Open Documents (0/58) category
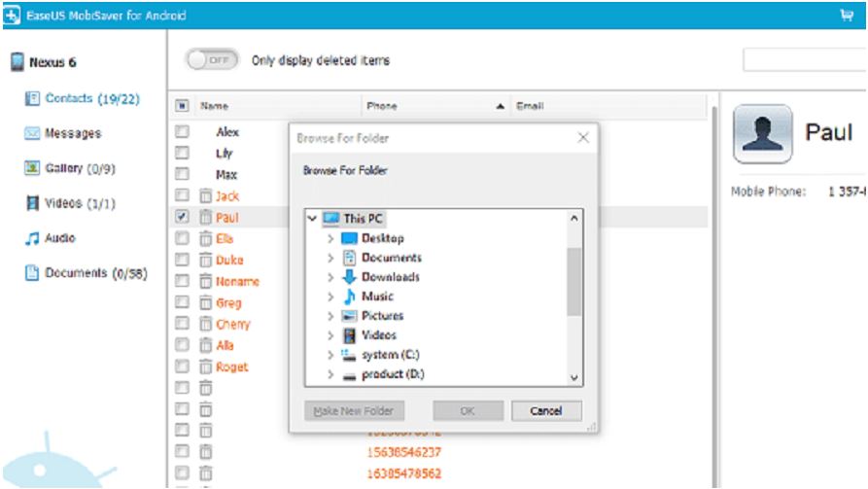 click(x=96, y=272)
